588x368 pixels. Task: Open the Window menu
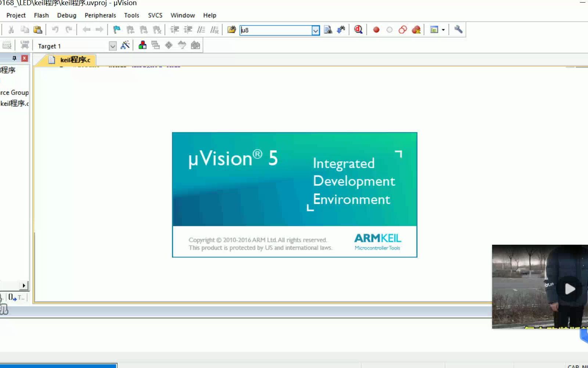click(183, 15)
